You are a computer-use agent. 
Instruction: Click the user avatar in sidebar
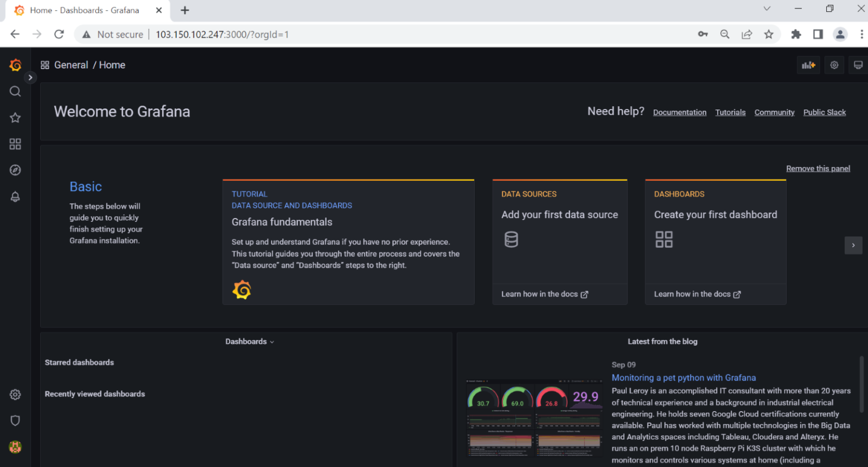pos(15,447)
